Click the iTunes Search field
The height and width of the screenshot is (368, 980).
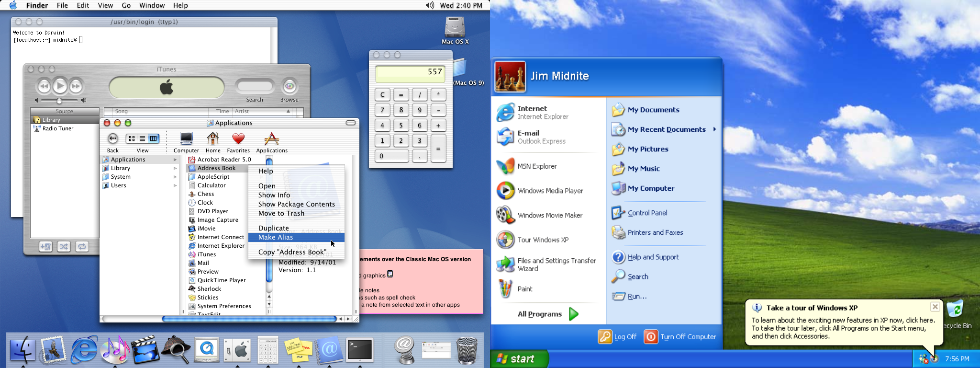click(255, 86)
